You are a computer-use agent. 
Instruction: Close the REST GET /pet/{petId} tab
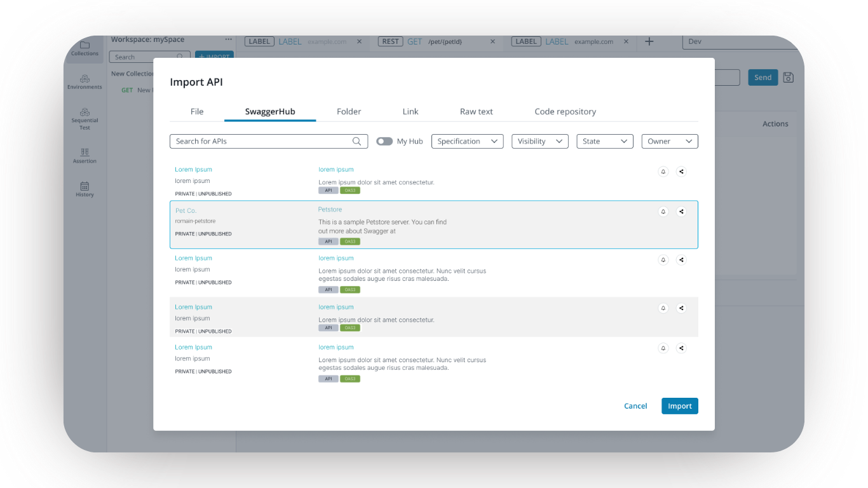[492, 42]
